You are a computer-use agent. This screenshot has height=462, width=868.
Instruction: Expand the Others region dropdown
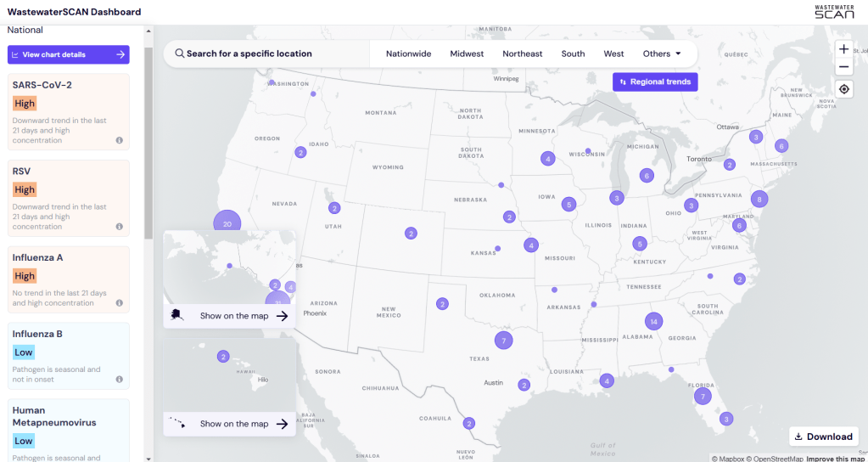(662, 54)
